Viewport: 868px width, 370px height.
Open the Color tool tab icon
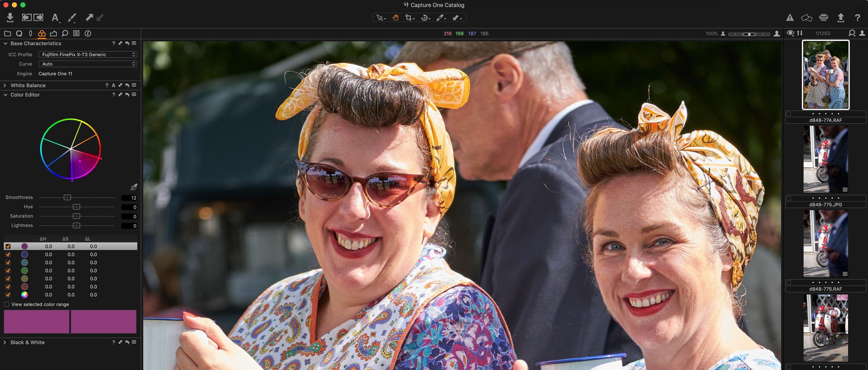42,33
